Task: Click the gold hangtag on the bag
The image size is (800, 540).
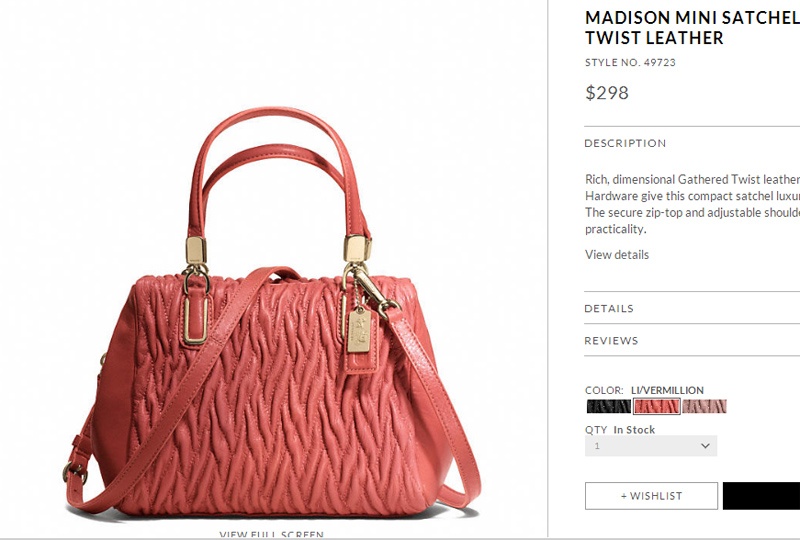Action: tap(362, 332)
